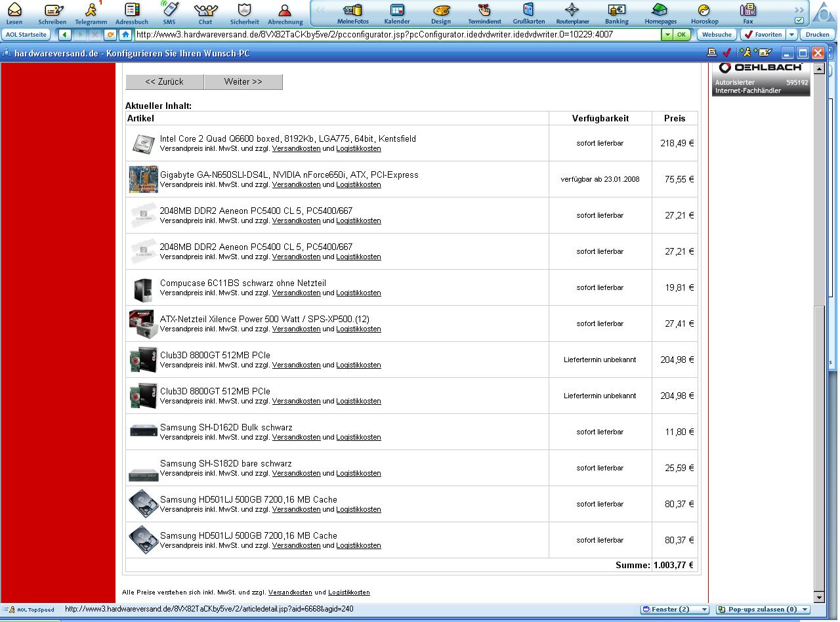Click Logistikkosten link under Gigabyte row

pos(358,185)
